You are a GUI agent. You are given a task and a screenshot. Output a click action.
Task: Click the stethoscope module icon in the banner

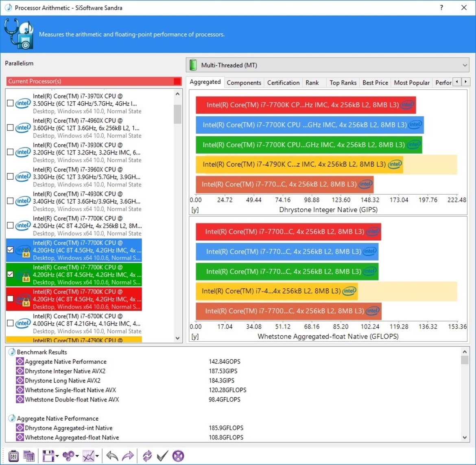pos(19,34)
